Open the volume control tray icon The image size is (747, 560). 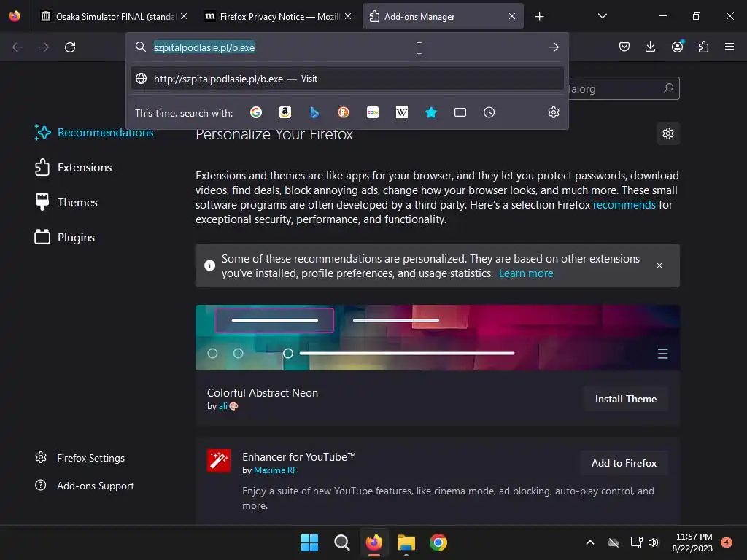pyautogui.click(x=654, y=542)
